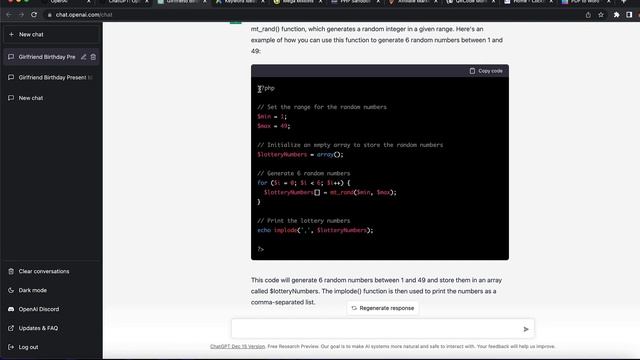
Task: Click the browser back arrow
Action: coord(9,15)
